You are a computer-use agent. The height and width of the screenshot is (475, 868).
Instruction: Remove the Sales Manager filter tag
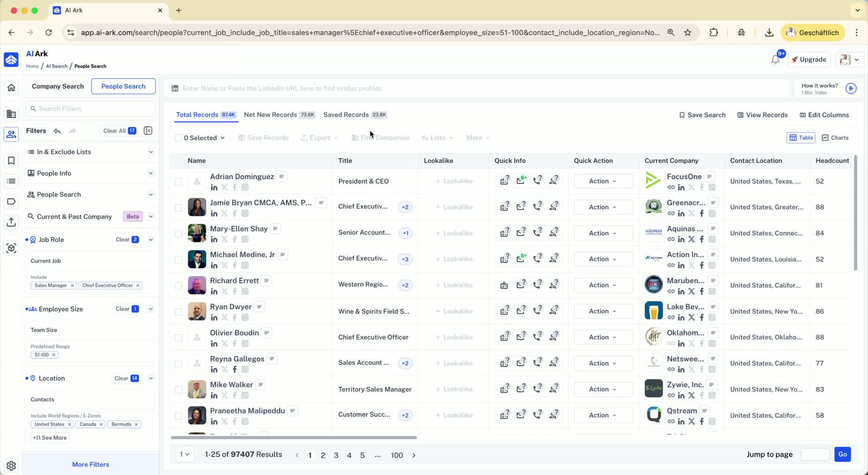tap(72, 285)
